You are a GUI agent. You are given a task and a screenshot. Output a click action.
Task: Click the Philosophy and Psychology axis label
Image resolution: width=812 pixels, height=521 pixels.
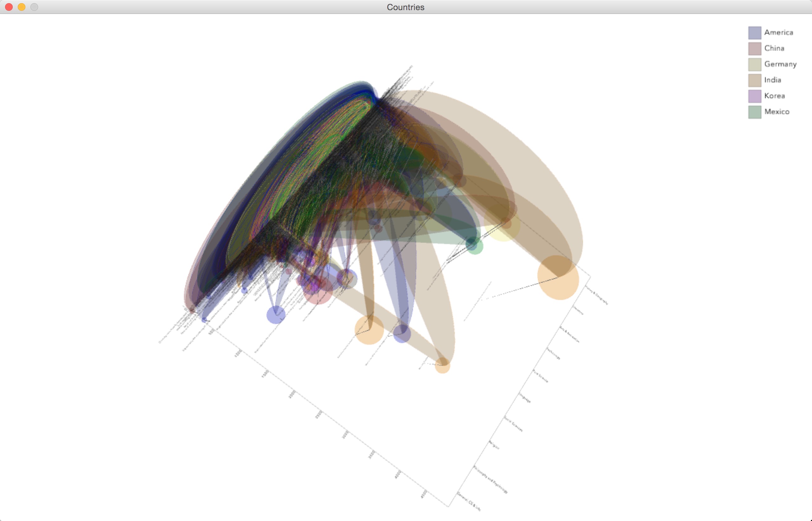[x=491, y=480]
